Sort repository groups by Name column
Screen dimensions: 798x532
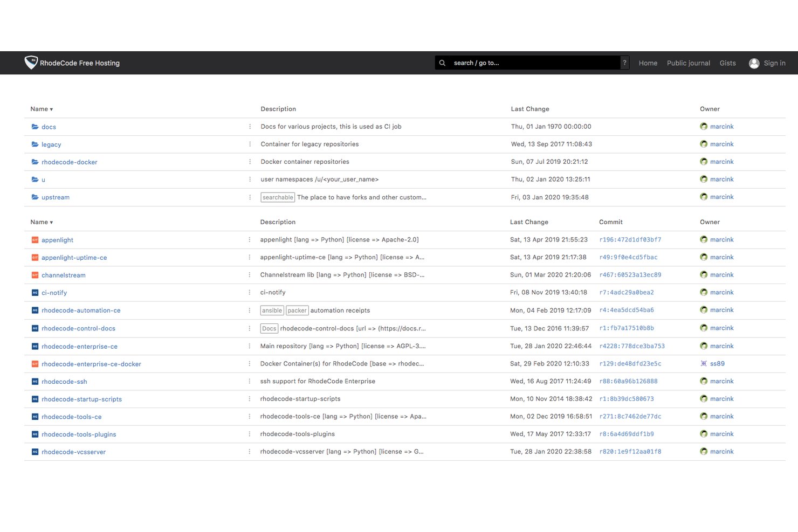pyautogui.click(x=42, y=109)
